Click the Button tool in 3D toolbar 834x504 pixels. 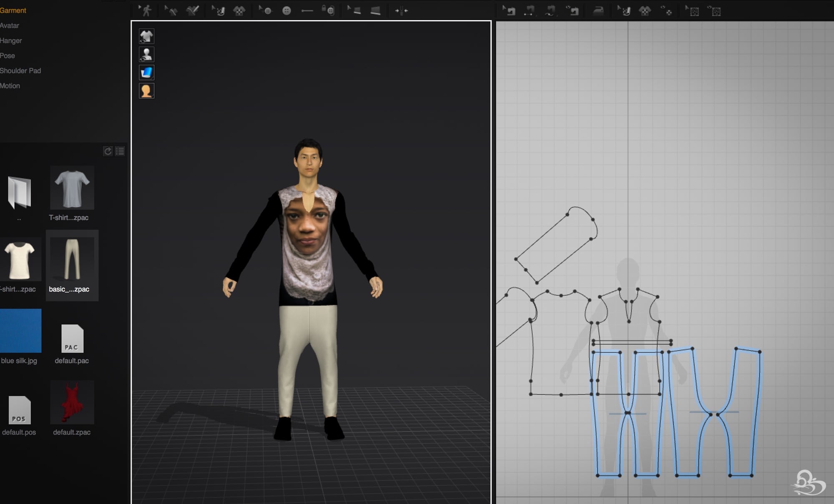pyautogui.click(x=286, y=11)
